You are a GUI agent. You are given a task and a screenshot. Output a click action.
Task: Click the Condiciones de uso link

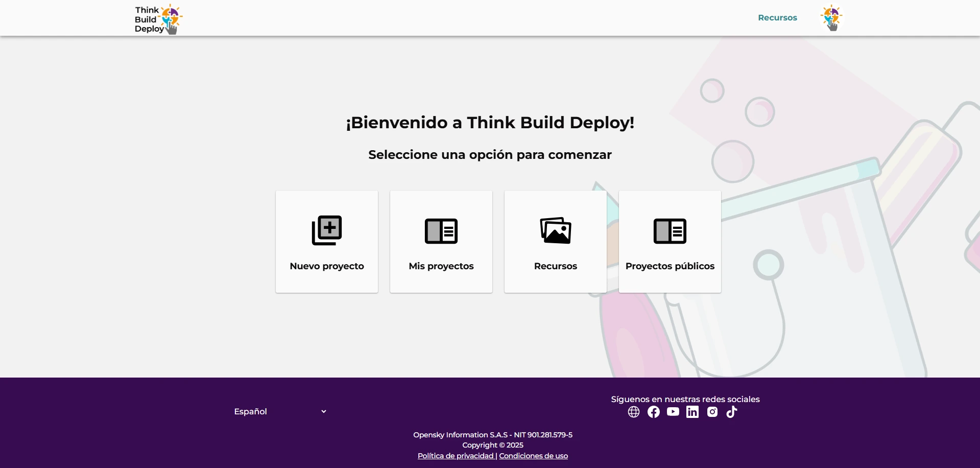tap(533, 456)
